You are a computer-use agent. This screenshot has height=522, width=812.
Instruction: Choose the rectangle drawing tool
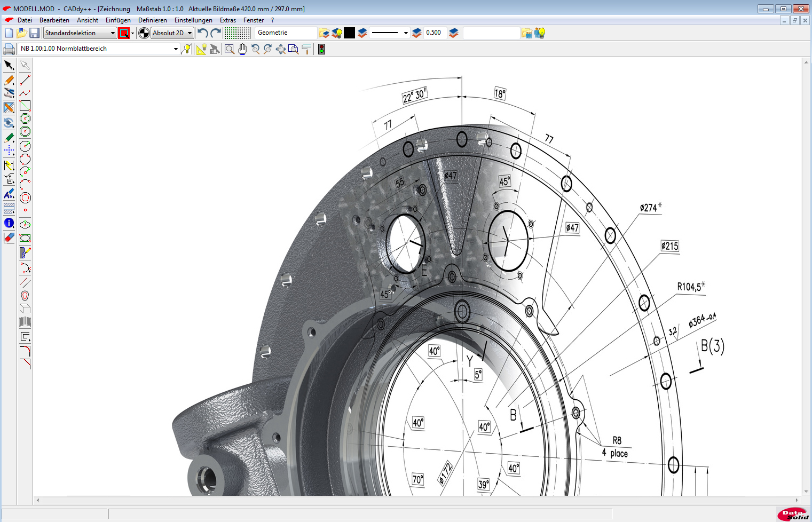point(25,106)
